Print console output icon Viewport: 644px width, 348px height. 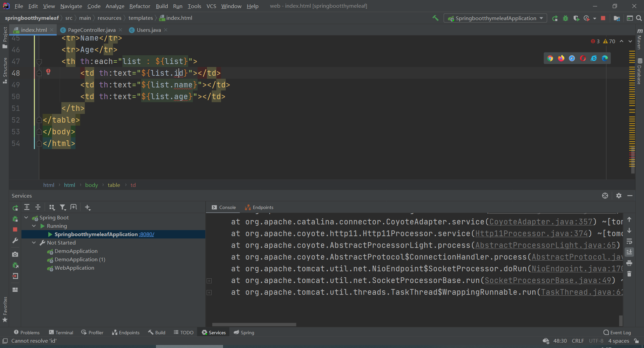[x=629, y=263]
